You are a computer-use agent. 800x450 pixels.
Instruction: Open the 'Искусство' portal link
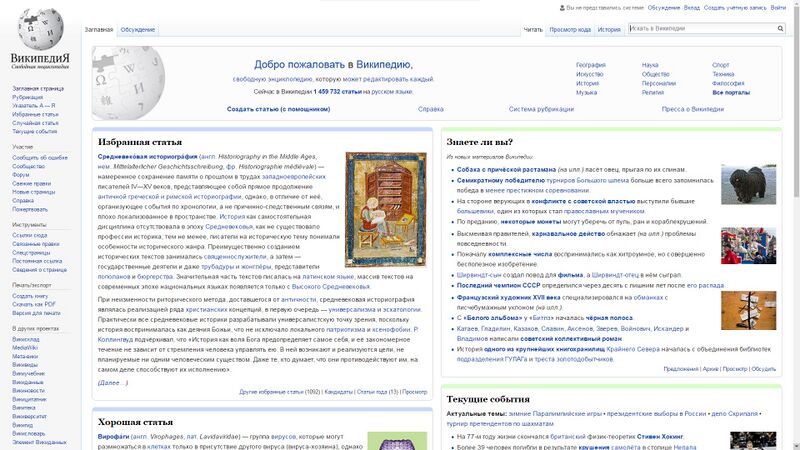point(589,74)
